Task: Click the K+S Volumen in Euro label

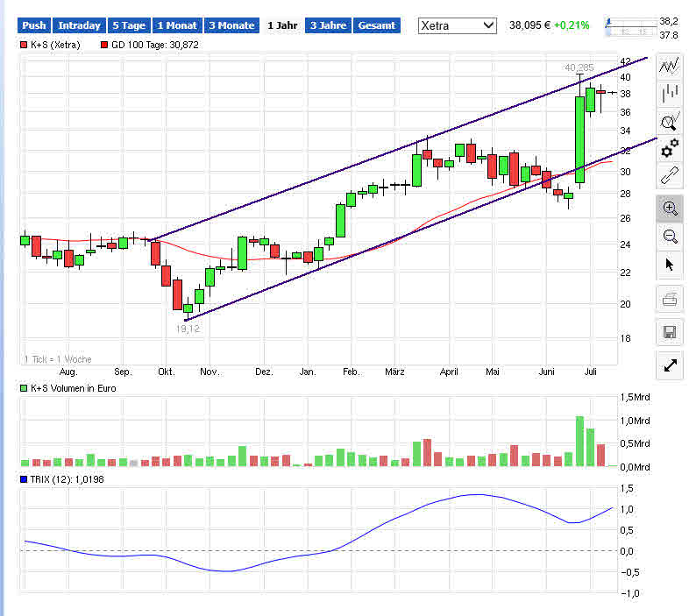Action: pos(73,388)
